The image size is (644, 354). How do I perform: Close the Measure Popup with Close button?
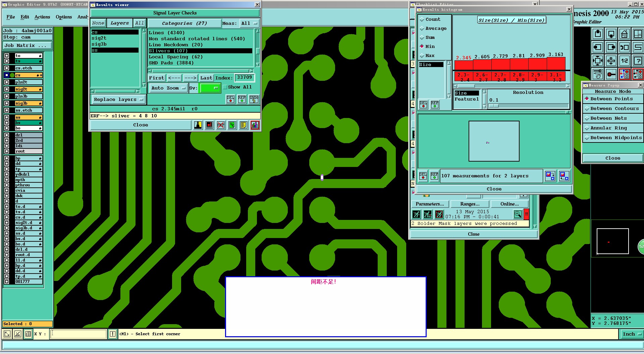[613, 158]
